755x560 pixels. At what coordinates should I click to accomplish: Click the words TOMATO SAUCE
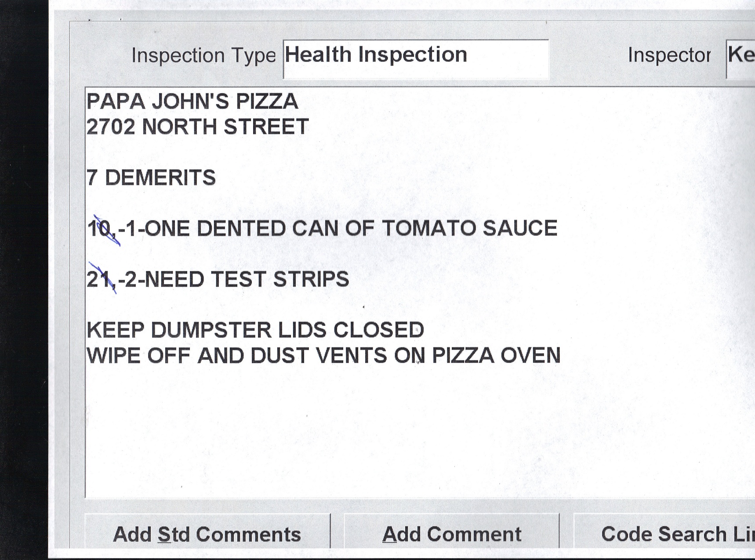[x=469, y=228]
